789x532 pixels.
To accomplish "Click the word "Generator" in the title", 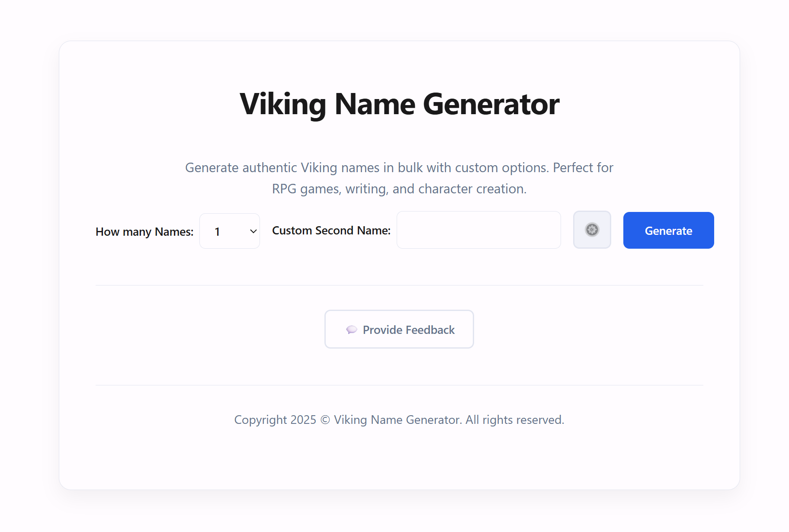I will click(x=491, y=104).
